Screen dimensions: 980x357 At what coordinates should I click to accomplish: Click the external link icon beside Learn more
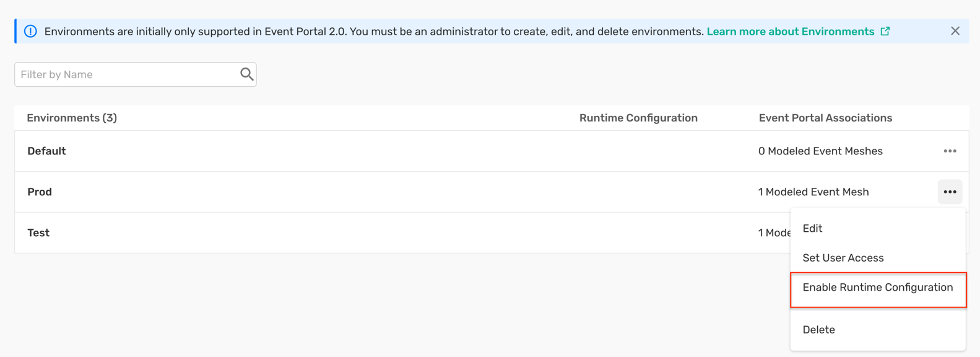tap(885, 31)
